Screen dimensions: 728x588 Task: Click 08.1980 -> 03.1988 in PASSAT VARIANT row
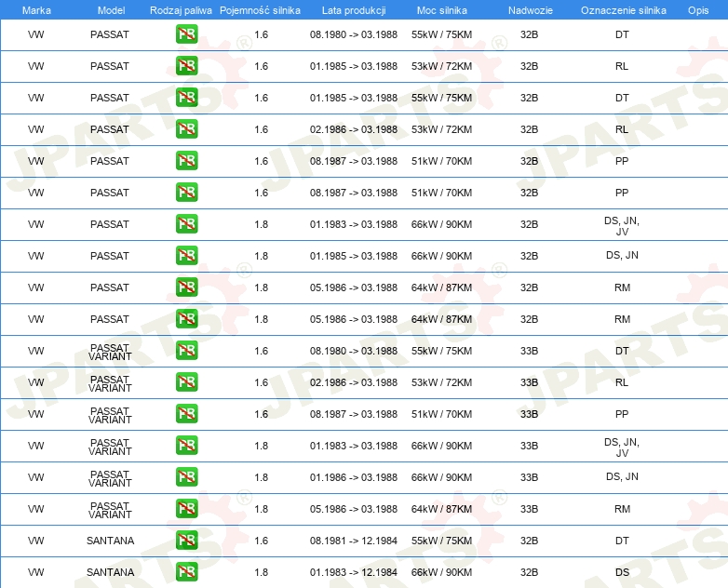point(354,351)
